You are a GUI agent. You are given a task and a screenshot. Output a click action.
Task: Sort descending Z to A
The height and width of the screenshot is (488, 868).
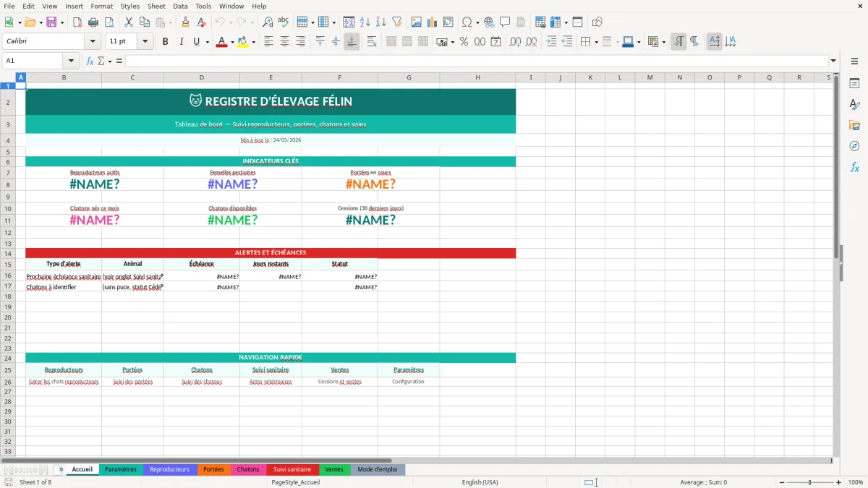tap(380, 22)
